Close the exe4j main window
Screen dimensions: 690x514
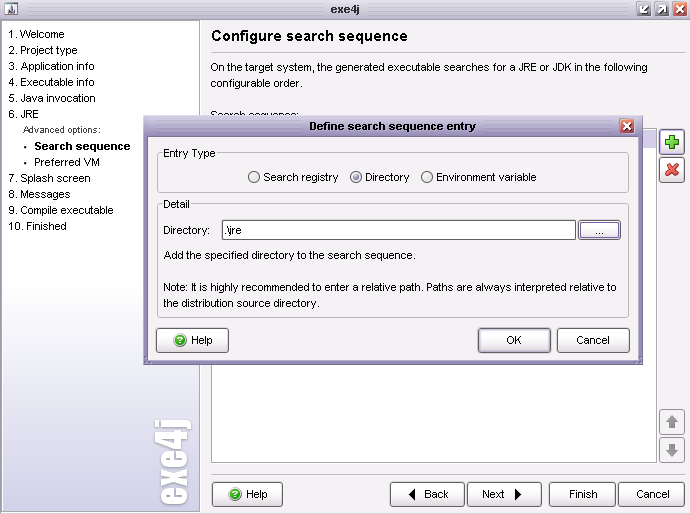679,9
